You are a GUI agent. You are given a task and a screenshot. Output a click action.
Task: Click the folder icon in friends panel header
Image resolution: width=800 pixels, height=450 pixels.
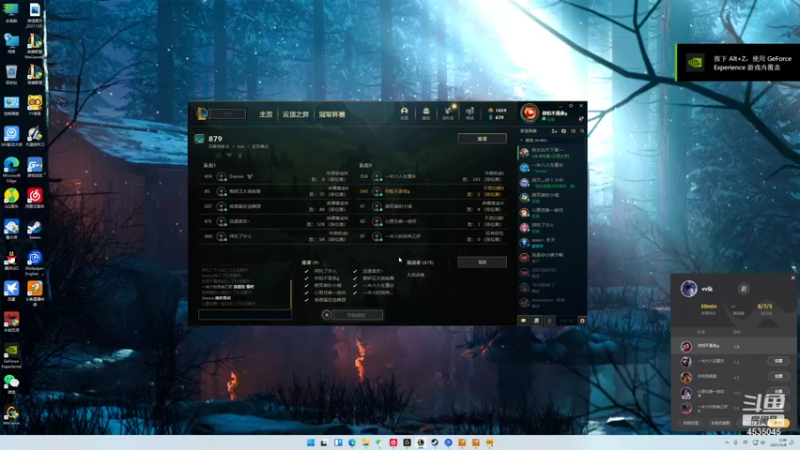pyautogui.click(x=564, y=131)
